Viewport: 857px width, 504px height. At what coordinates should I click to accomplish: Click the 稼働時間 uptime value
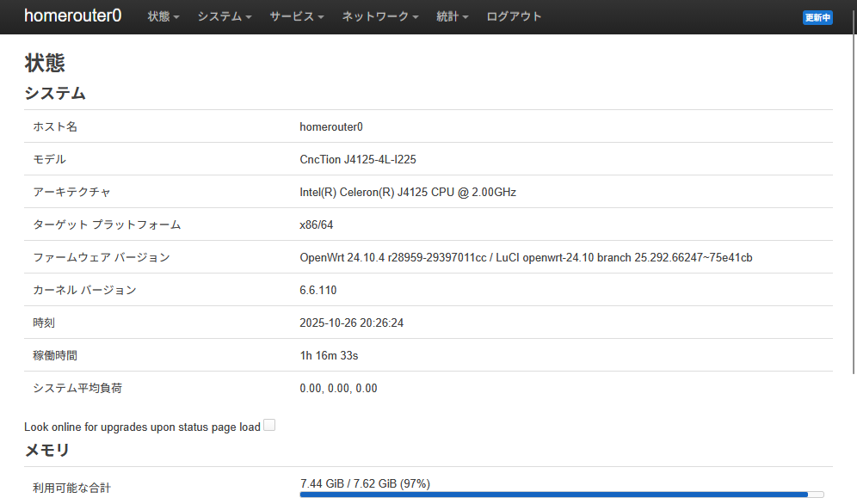tap(329, 355)
